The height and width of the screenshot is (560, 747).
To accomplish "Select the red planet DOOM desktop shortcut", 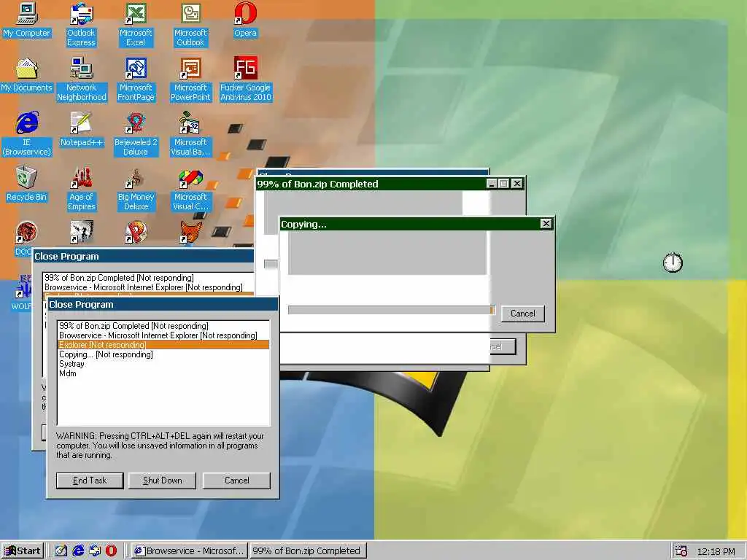I will 26,233.
